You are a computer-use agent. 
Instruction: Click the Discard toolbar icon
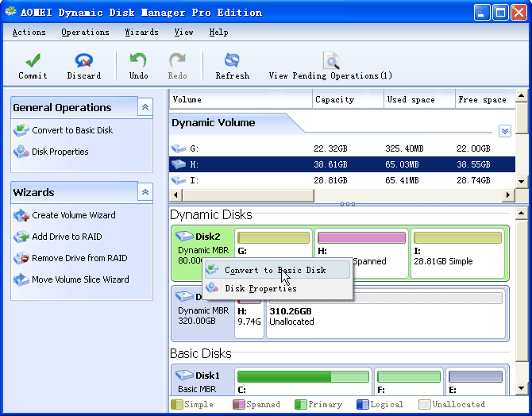tap(83, 61)
